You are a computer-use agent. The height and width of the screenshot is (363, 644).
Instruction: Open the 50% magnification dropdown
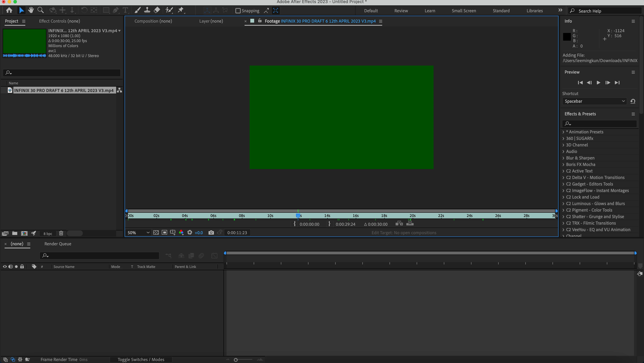pyautogui.click(x=138, y=233)
